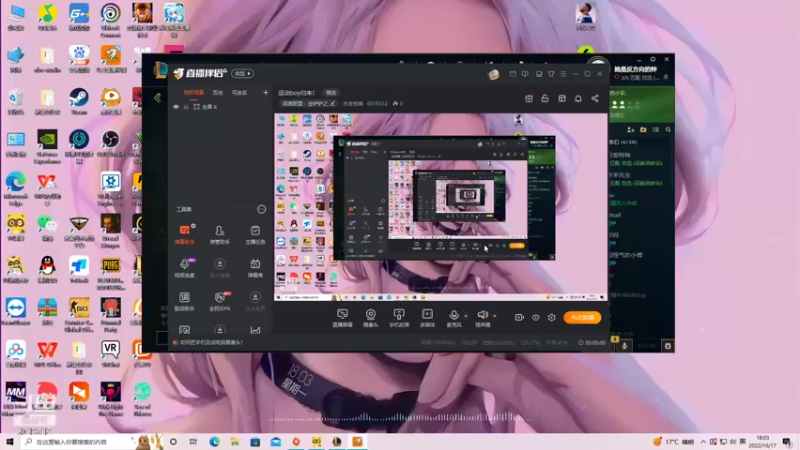Open the 全民乐PK tool
This screenshot has height=450, width=800.
(x=220, y=301)
